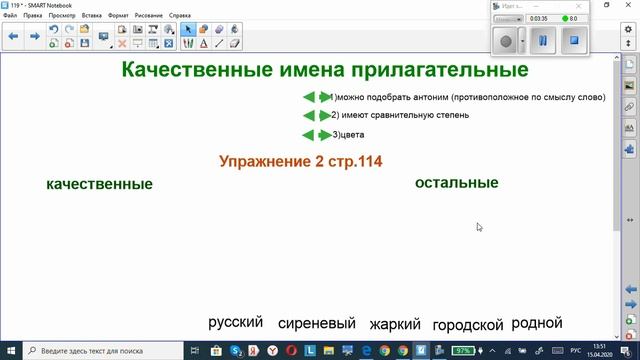Open the screen shade icon
This screenshot has width=640, height=360.
pyautogui.click(x=138, y=43)
